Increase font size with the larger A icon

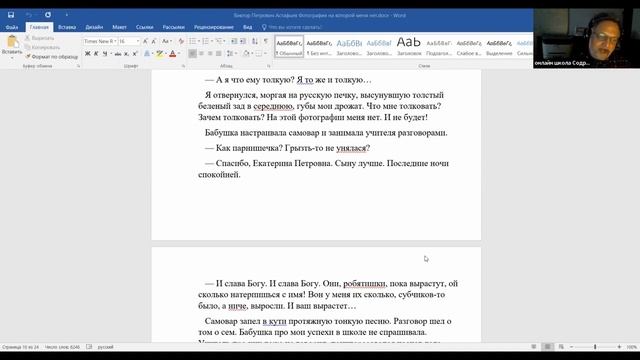click(145, 41)
